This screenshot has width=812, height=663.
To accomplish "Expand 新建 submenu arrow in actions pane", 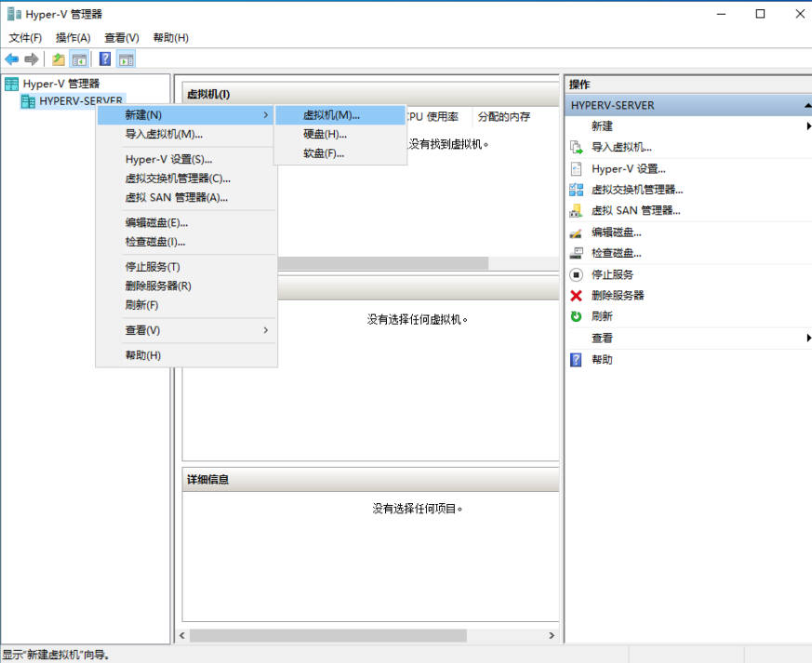I will coord(808,126).
